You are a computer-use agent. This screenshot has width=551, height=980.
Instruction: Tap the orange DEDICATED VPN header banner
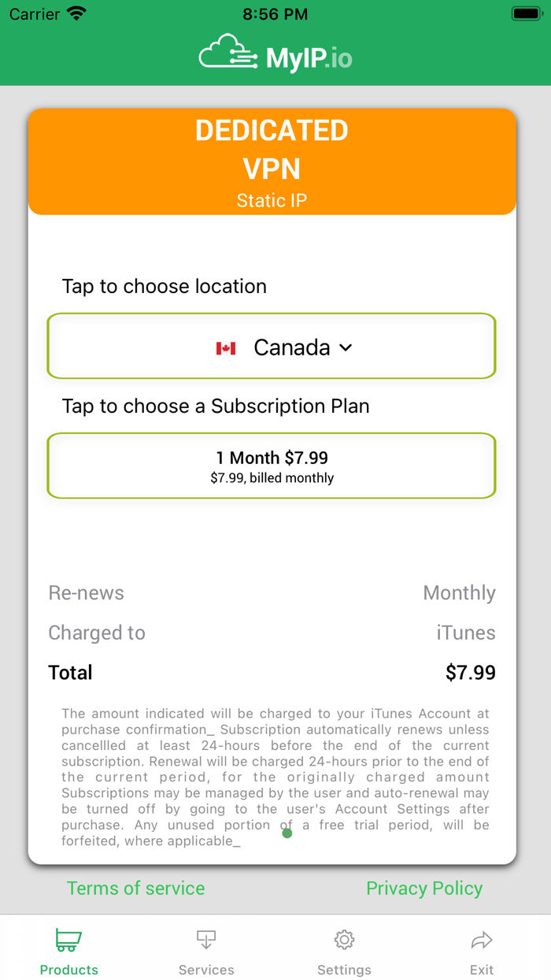[x=272, y=161]
